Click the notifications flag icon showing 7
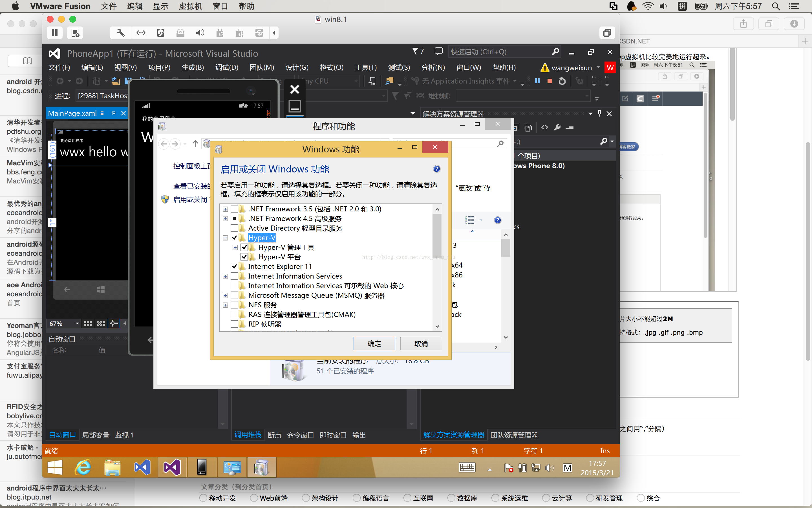Screen dimensions: 812x508 [418, 51]
